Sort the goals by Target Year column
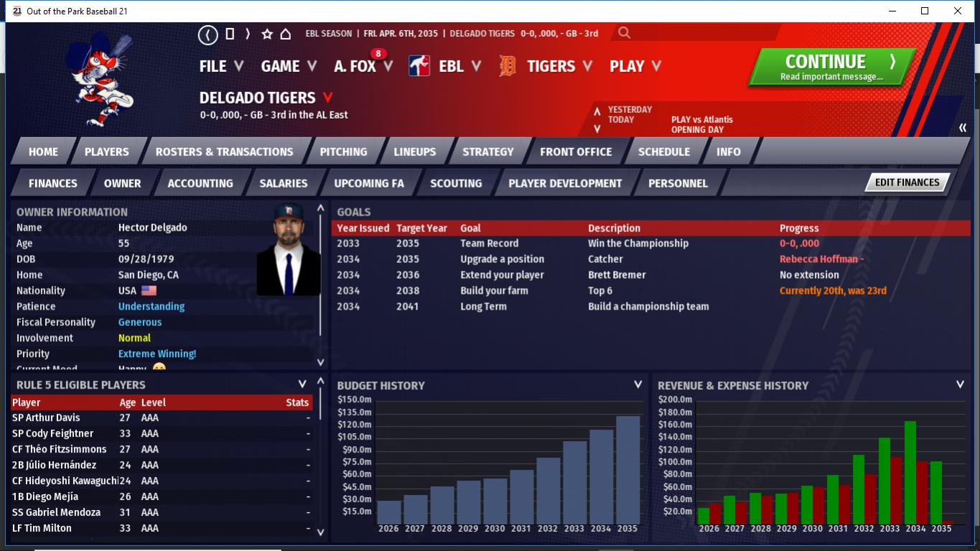980x551 pixels. [421, 228]
